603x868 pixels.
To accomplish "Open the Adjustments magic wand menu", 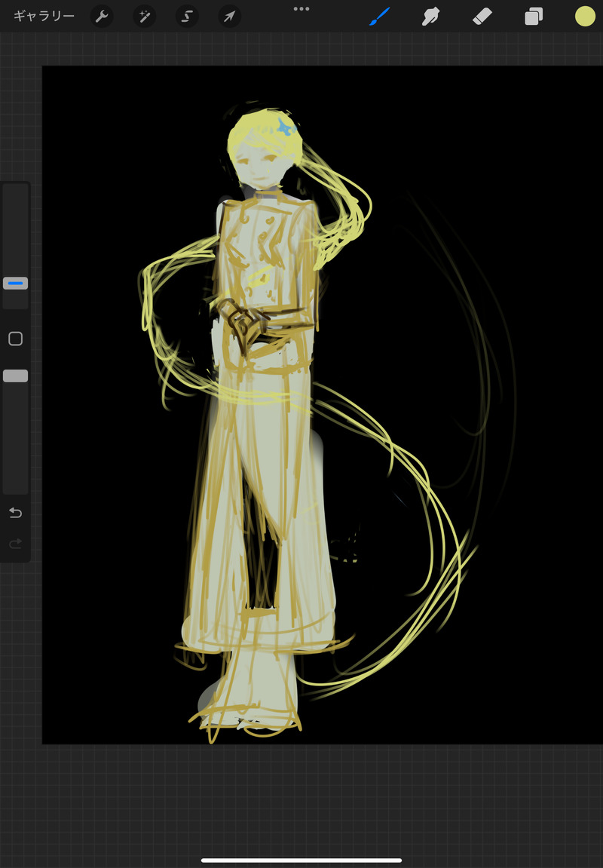I will [145, 17].
